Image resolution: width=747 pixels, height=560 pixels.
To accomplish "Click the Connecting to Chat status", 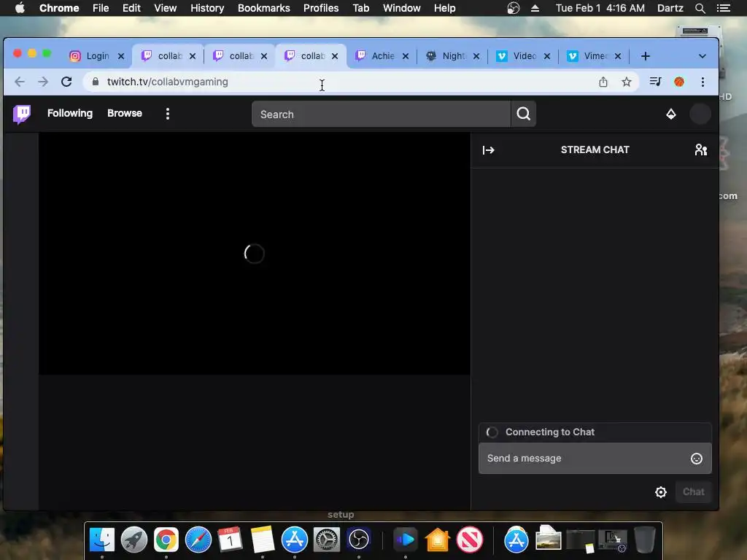I will point(550,432).
